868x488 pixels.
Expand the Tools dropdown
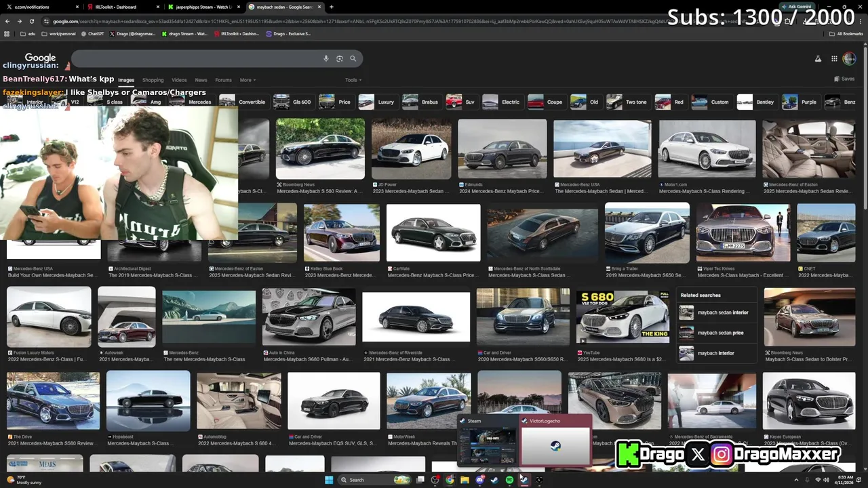[353, 80]
